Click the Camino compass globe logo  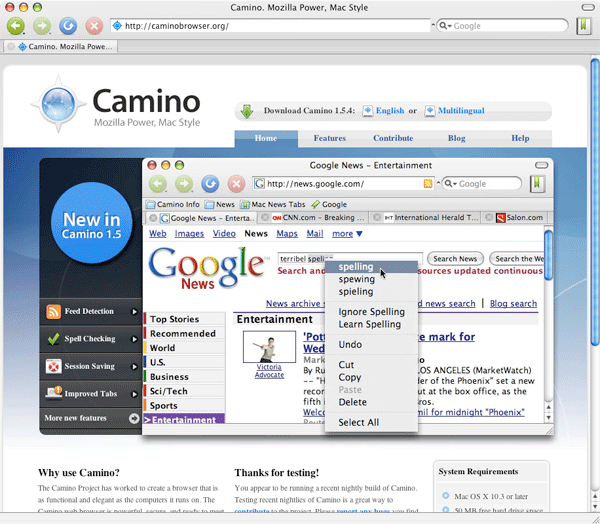(58, 104)
